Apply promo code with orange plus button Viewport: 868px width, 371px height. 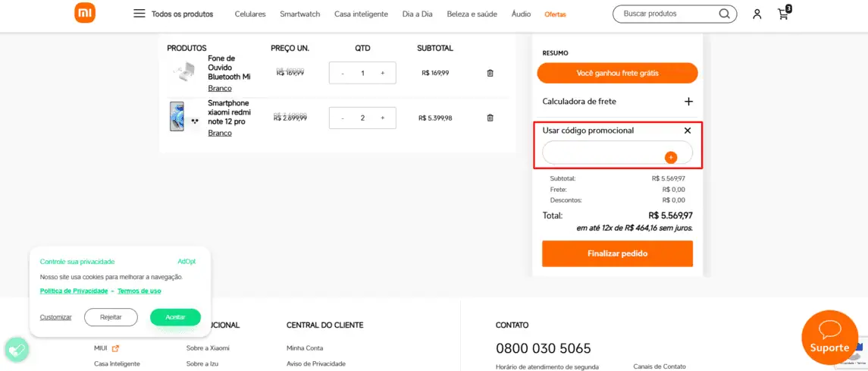pos(670,158)
